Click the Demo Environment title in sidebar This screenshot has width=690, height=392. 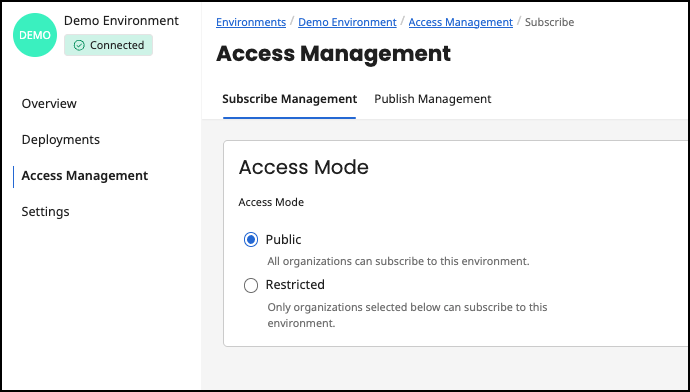click(121, 21)
